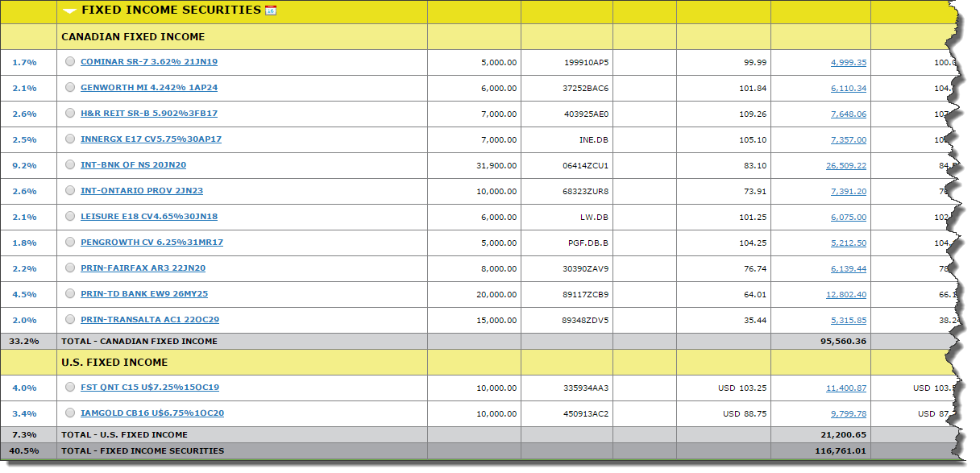The image size is (980, 473).
Task: Select the COMINAR SR-7 radio button
Action: [70, 62]
